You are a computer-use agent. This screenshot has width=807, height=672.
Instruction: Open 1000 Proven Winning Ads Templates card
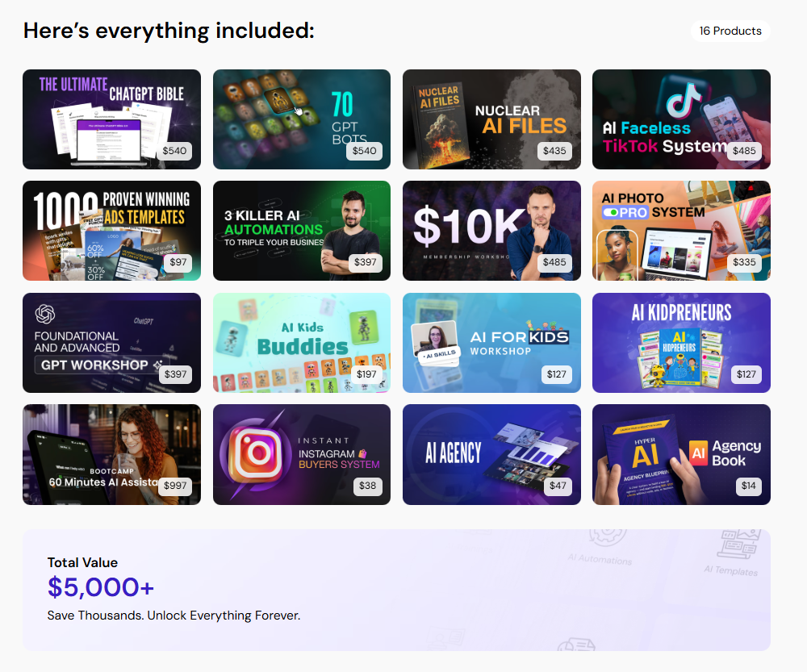111,231
